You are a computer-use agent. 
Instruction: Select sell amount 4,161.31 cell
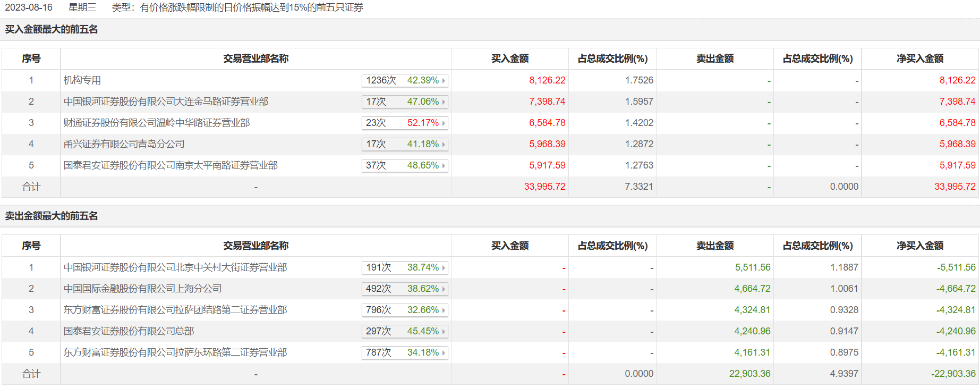(752, 352)
